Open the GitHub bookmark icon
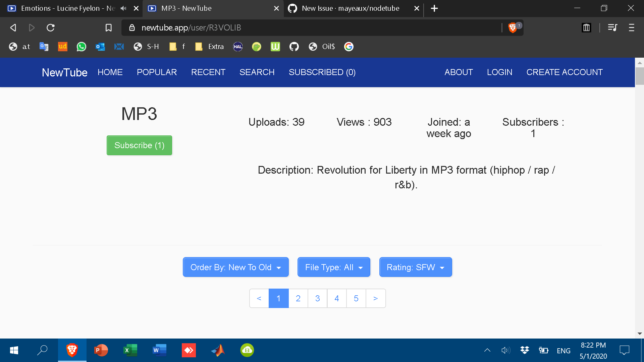The height and width of the screenshot is (362, 644). pos(294,47)
